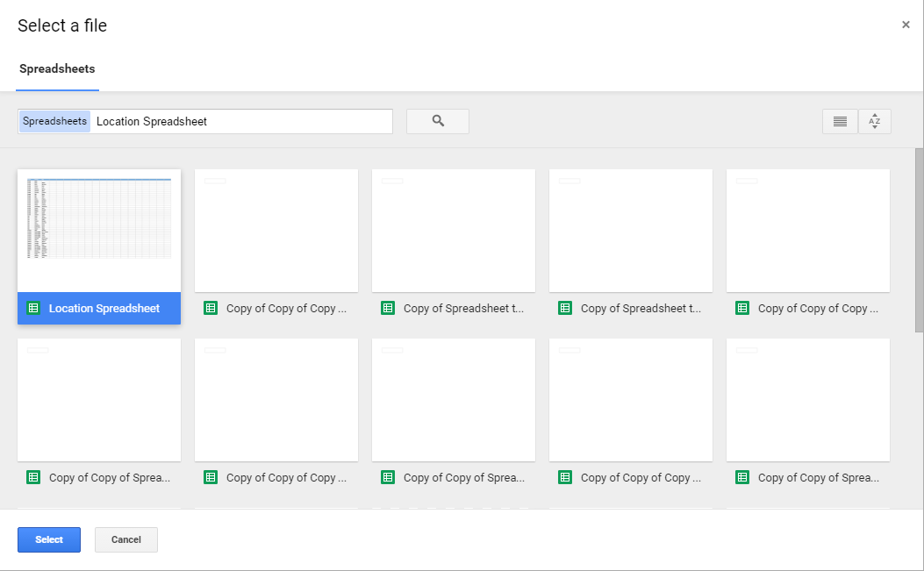Cancel the file picker dialog

pos(125,539)
